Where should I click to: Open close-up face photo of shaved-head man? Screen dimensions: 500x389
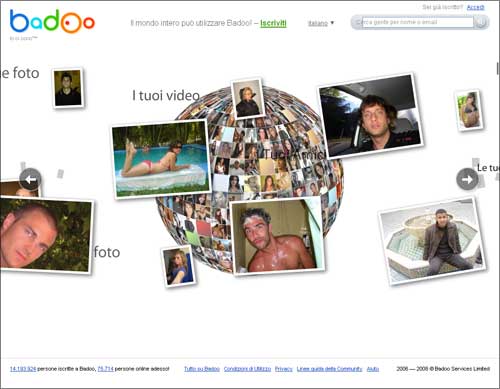point(46,235)
